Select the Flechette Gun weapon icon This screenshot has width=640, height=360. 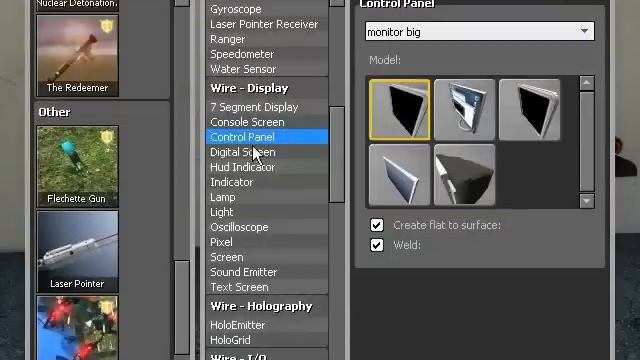click(x=78, y=167)
